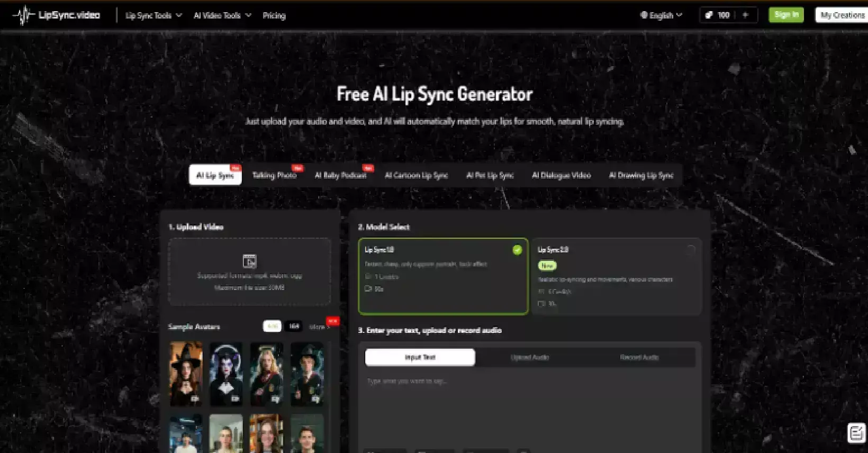Click the video upload icon in drop zone
Viewport: 868px width, 453px height.
coord(249,261)
